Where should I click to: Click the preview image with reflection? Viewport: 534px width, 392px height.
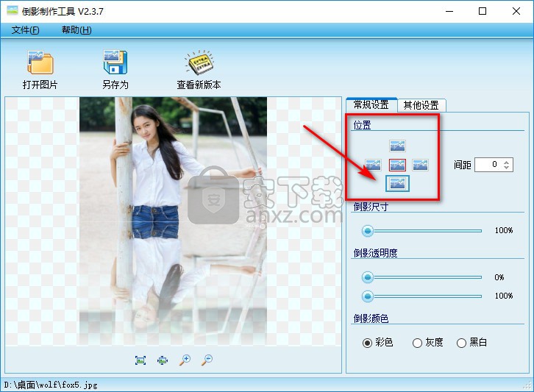[x=173, y=221]
